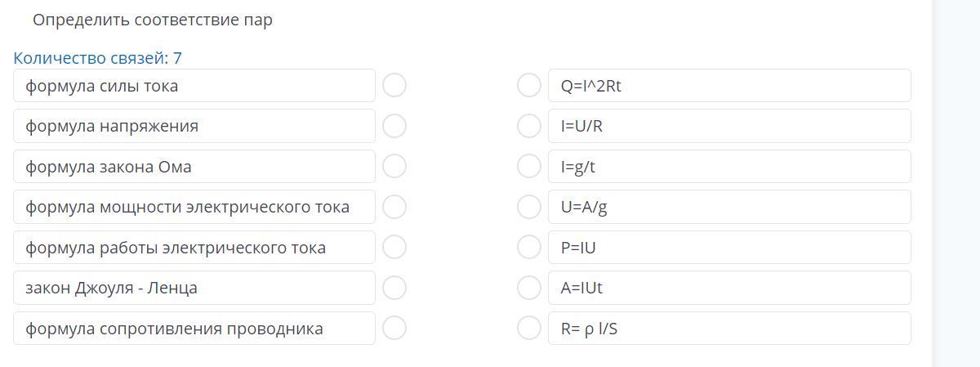
Task: Click the 'закон Джоуля - Ленца' item box
Action: click(x=194, y=288)
